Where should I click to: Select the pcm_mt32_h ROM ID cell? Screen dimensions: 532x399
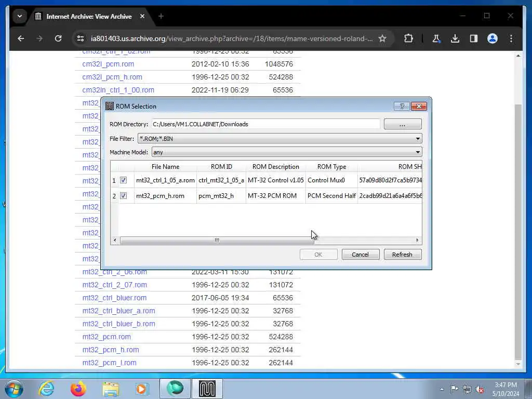[x=221, y=196]
